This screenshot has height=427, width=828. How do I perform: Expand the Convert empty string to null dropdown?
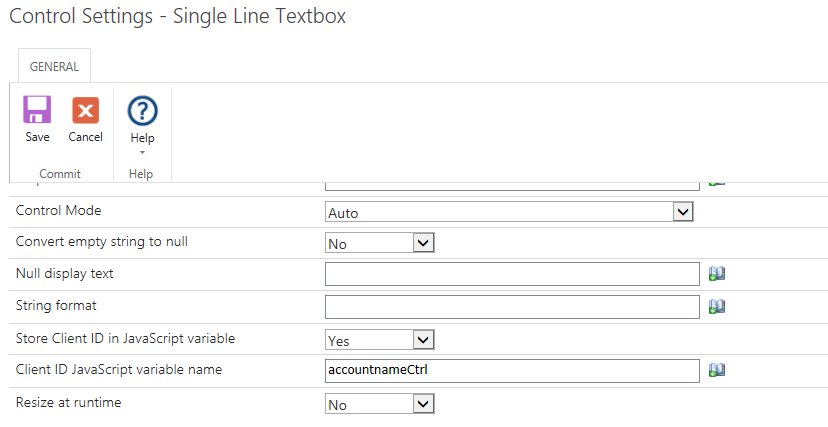click(x=380, y=242)
